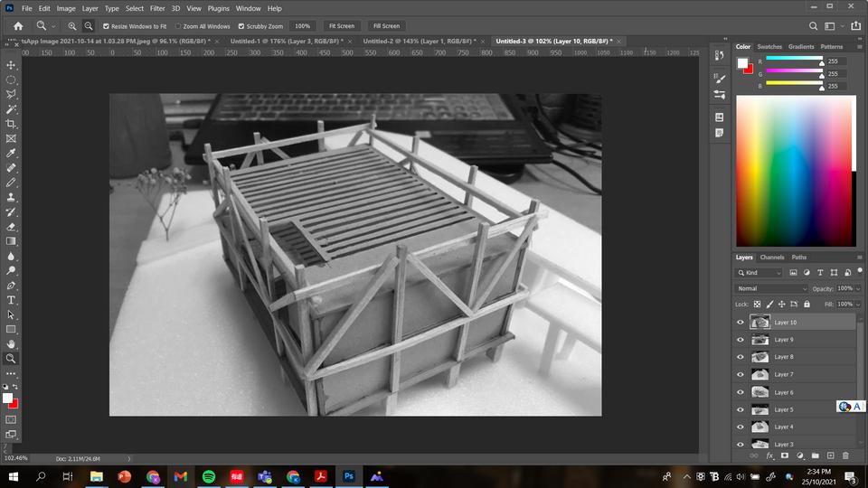868x488 pixels.
Task: Select the Move tool
Action: point(11,65)
